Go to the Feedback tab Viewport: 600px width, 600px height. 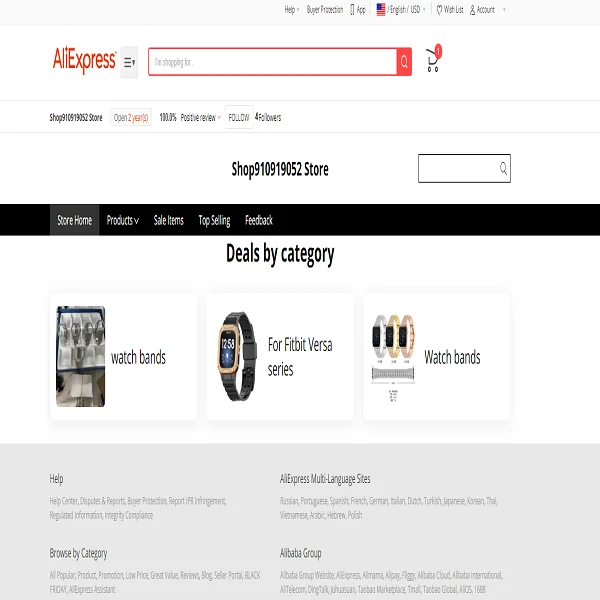point(259,220)
